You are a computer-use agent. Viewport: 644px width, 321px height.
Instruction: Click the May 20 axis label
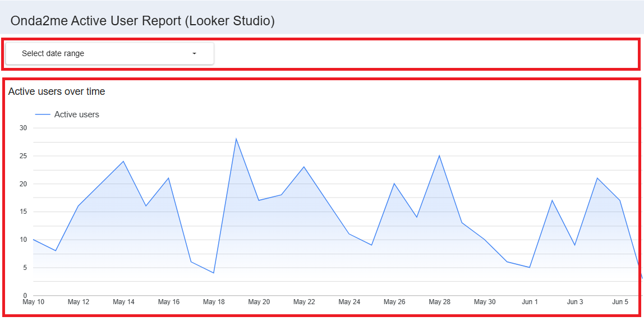tap(259, 302)
